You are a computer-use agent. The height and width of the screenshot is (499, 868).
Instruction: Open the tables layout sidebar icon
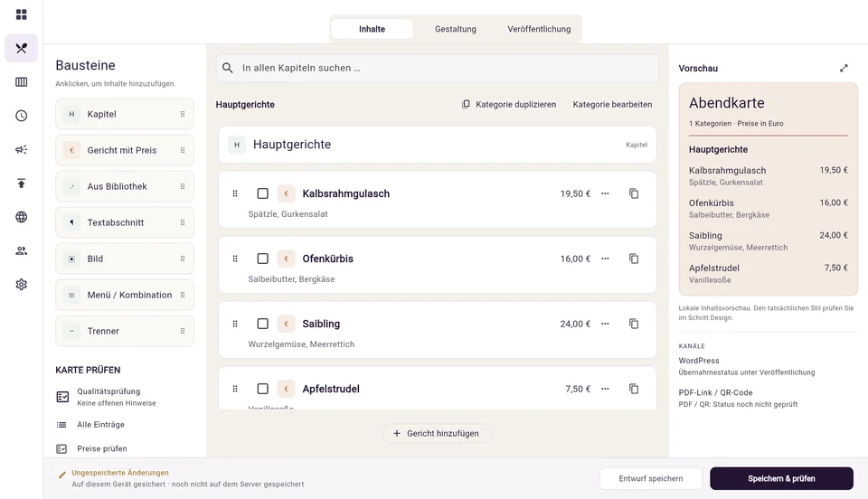point(21,82)
